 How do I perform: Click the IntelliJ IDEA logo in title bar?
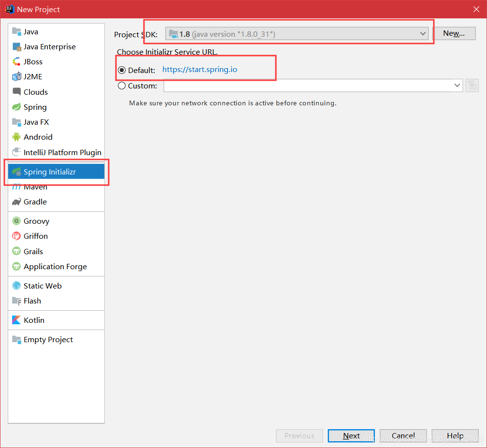click(10, 9)
